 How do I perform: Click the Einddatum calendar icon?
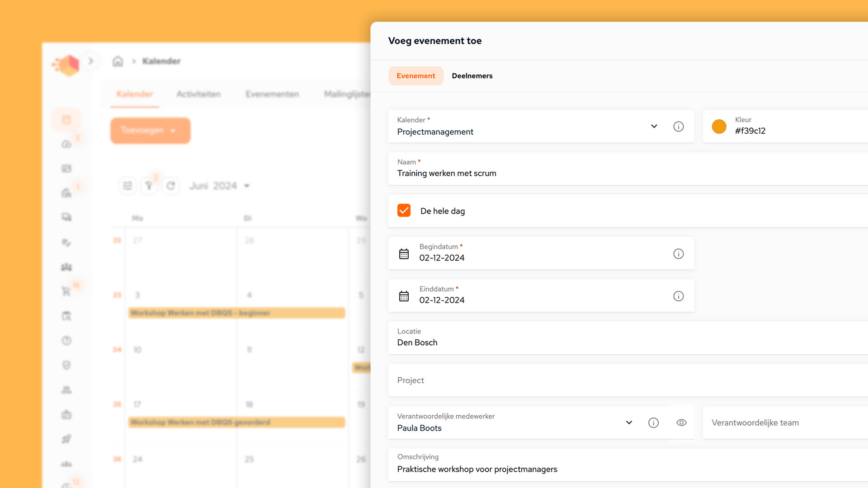coord(404,296)
